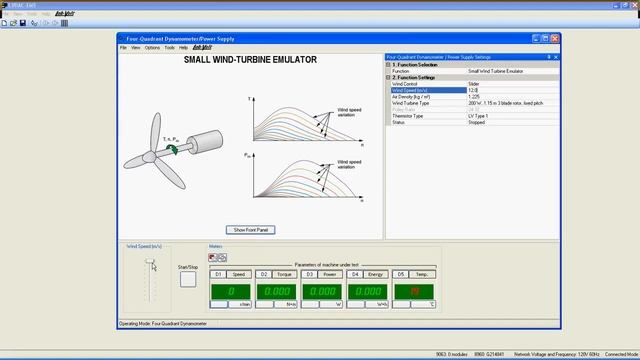Open the View menu of dynamometer window

click(x=136, y=48)
